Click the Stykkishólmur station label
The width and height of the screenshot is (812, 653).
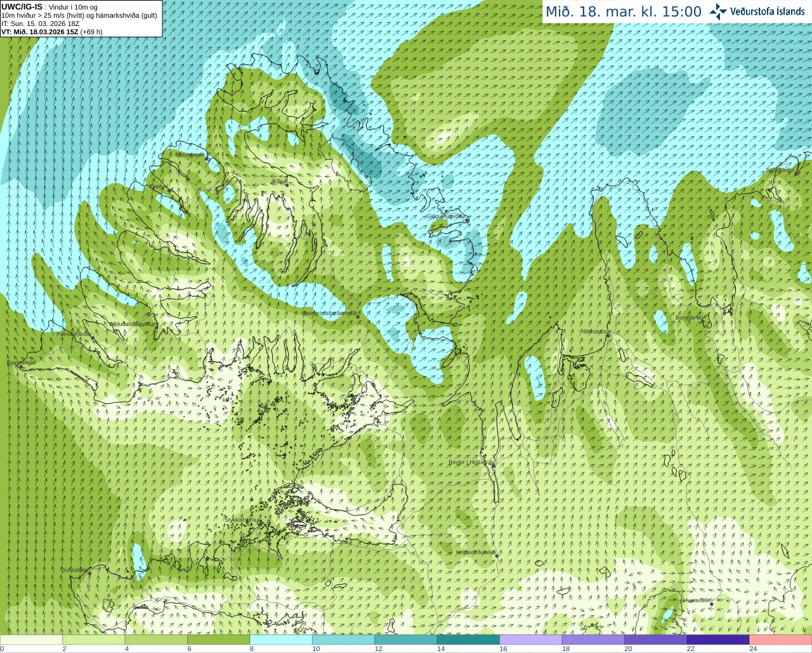tap(243, 520)
